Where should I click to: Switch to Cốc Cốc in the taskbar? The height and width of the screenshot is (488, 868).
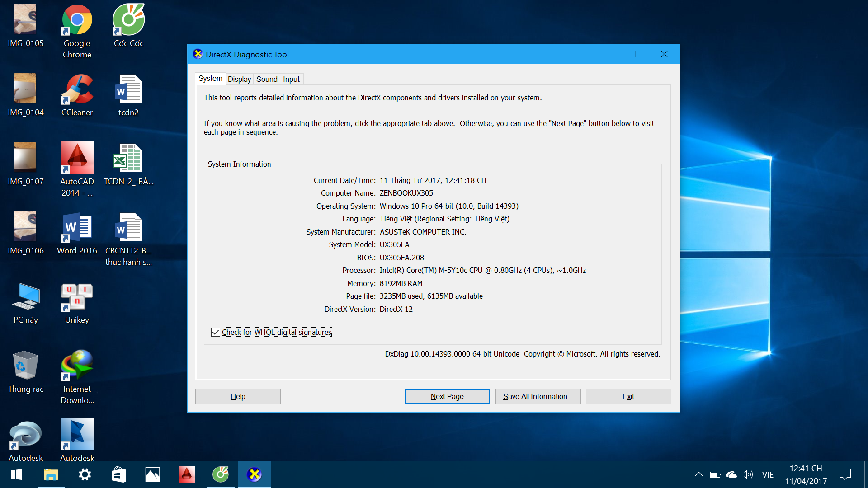[x=221, y=474]
